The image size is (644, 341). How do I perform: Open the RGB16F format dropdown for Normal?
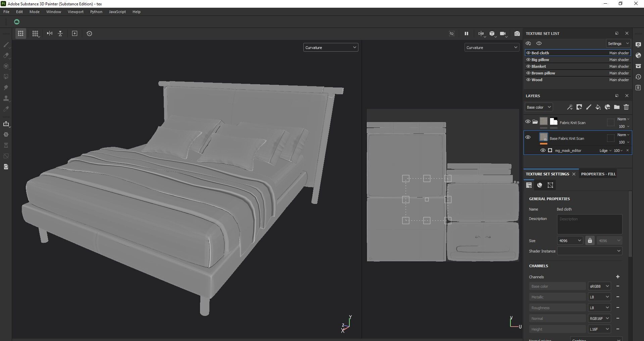(599, 319)
